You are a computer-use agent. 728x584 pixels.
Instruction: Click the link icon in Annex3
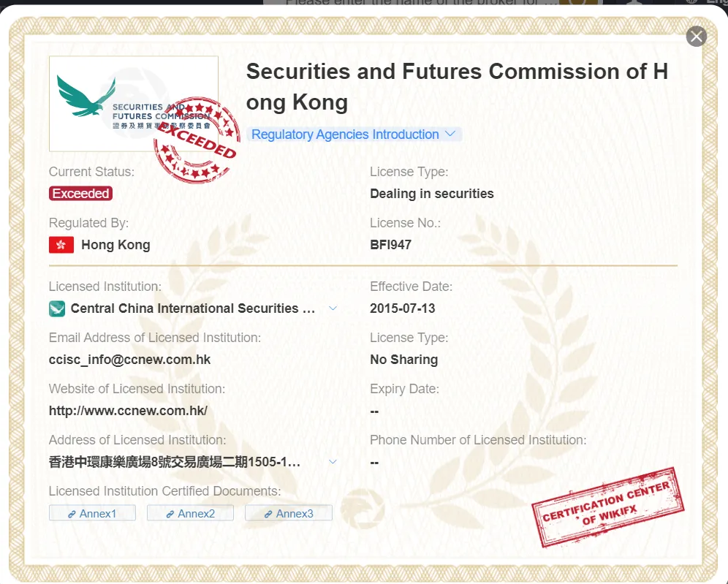[x=268, y=514]
